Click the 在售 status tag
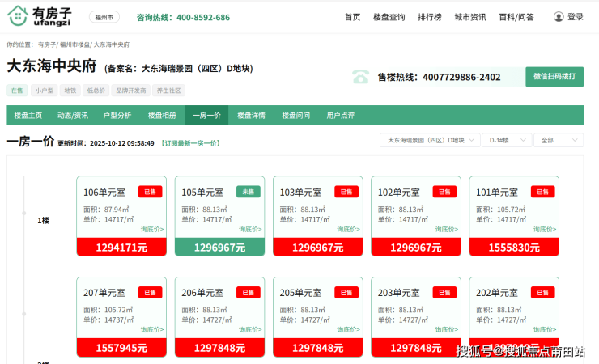 pos(17,91)
